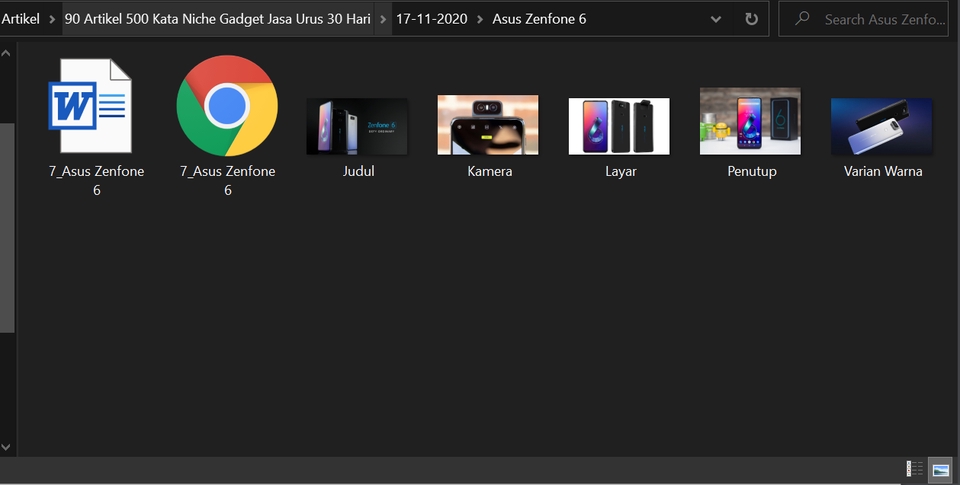Select the Layar image thumbnail
Image resolution: width=960 pixels, height=485 pixels.
[619, 126]
